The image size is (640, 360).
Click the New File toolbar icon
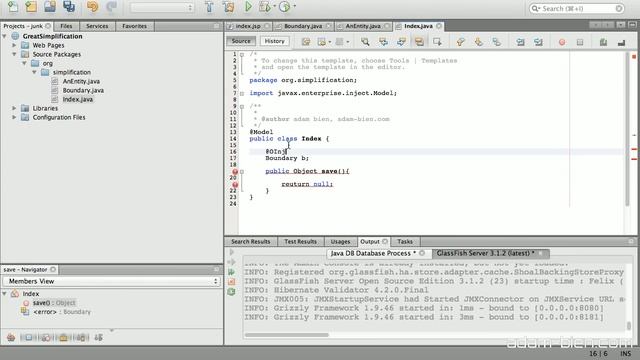tap(13, 7)
